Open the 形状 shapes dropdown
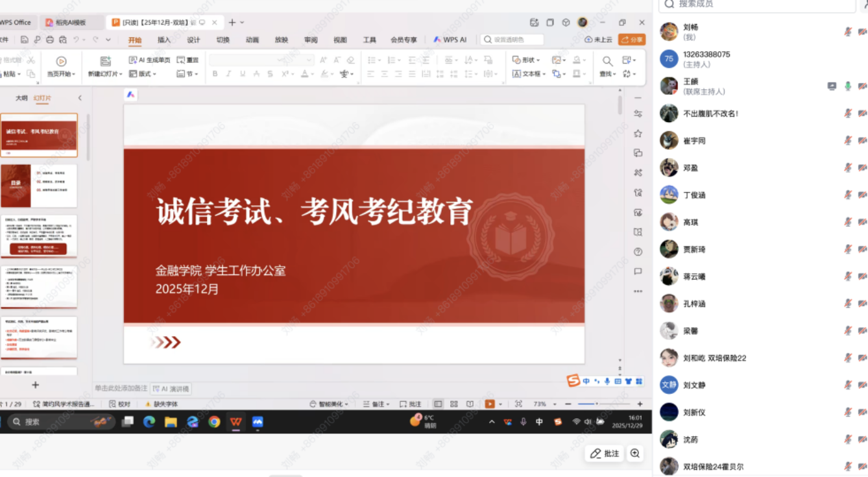The image size is (868, 477). pos(525,60)
